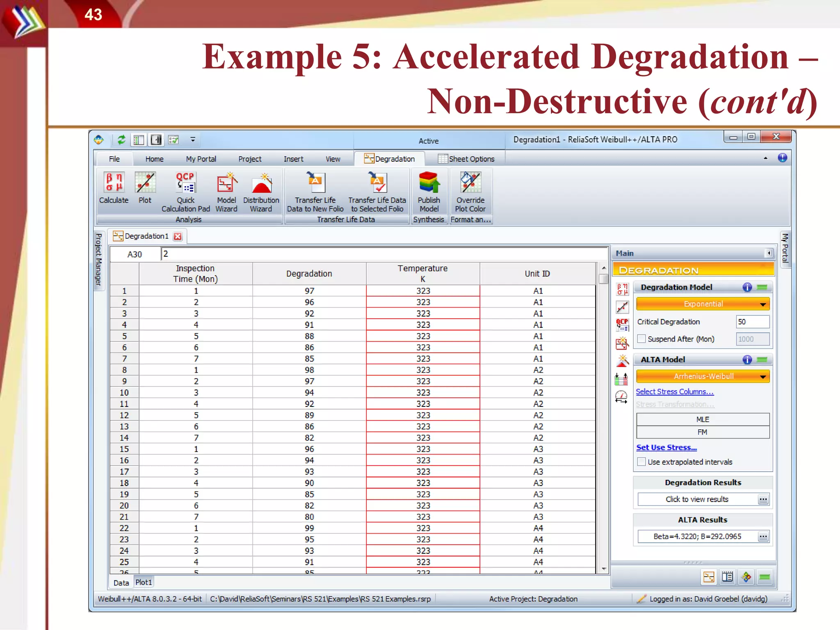Open the Sheet Options tab

pyautogui.click(x=466, y=159)
